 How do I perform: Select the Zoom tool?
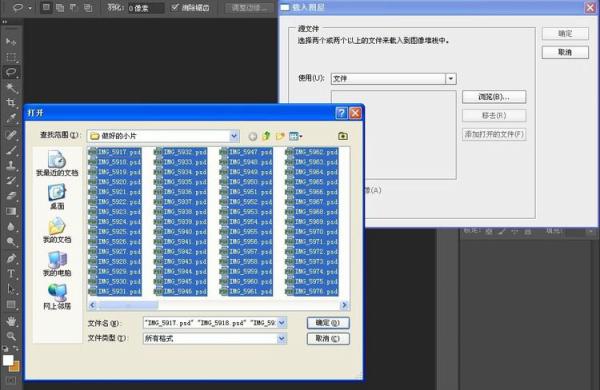coord(11,336)
